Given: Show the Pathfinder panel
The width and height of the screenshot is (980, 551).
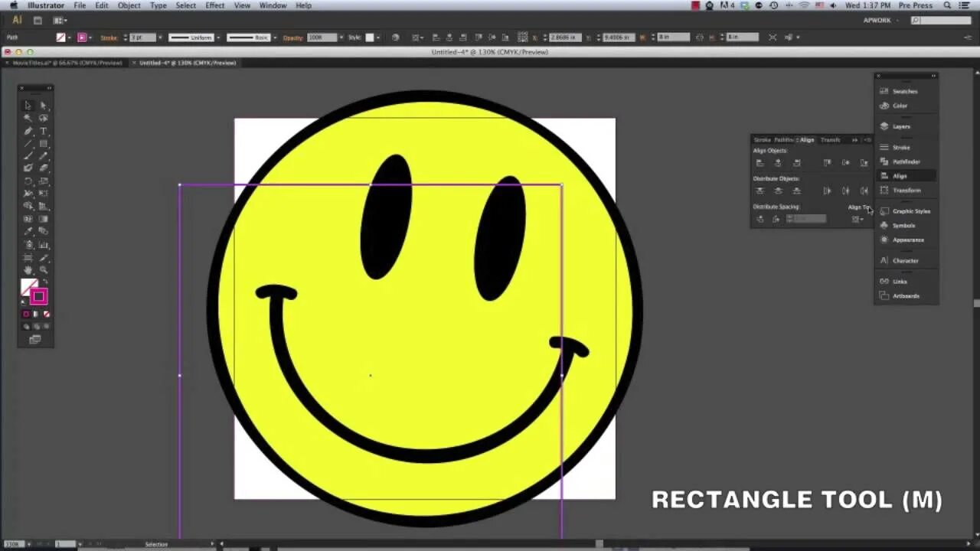Looking at the screenshot, I should click(906, 161).
